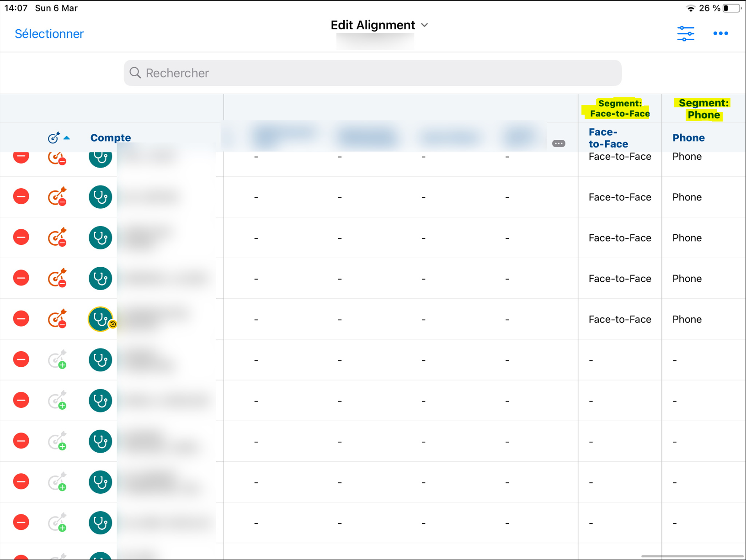Expand hidden columns via the grey ellipsis button

point(558,143)
